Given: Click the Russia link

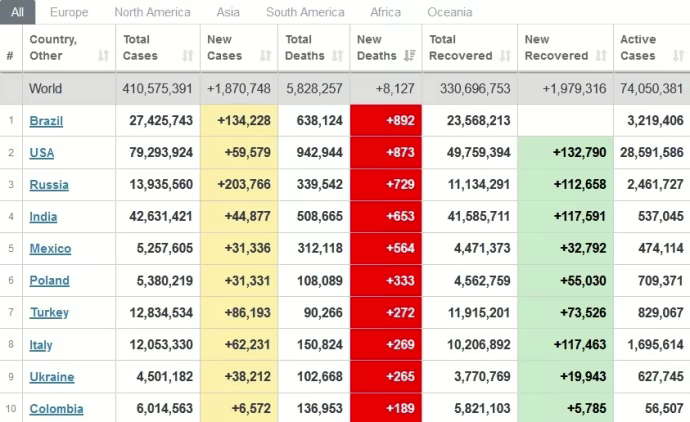Looking at the screenshot, I should coord(48,185).
